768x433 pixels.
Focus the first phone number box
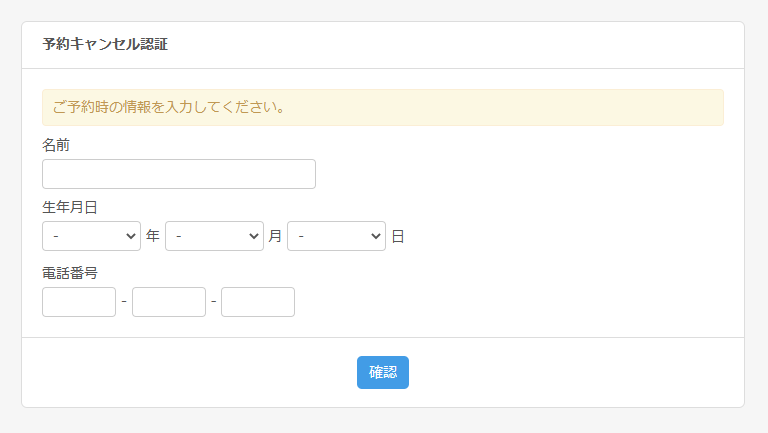point(79,302)
